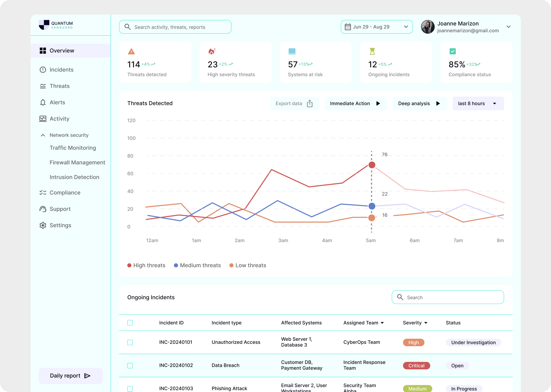
Task: Click the flame icon on High severity card
Action: [212, 51]
